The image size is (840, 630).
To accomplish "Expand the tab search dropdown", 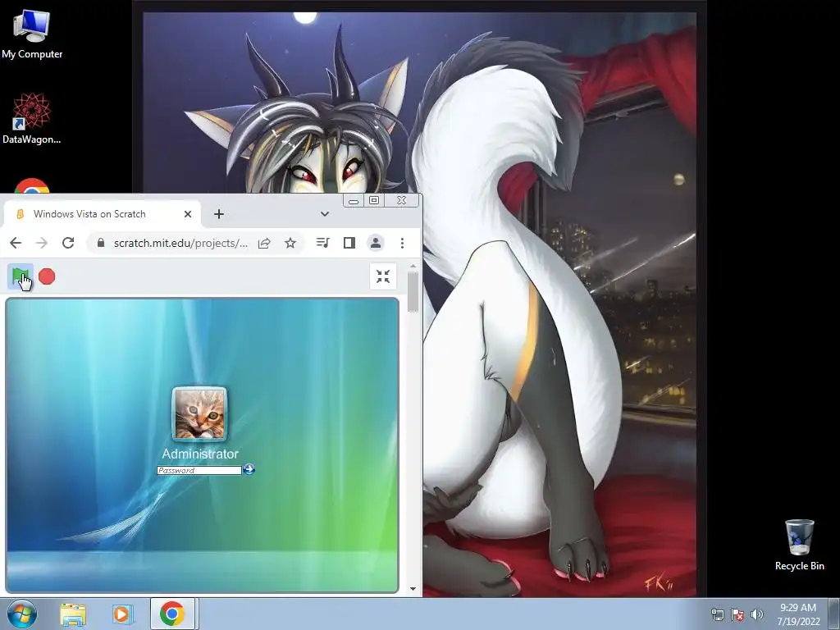I will click(325, 214).
